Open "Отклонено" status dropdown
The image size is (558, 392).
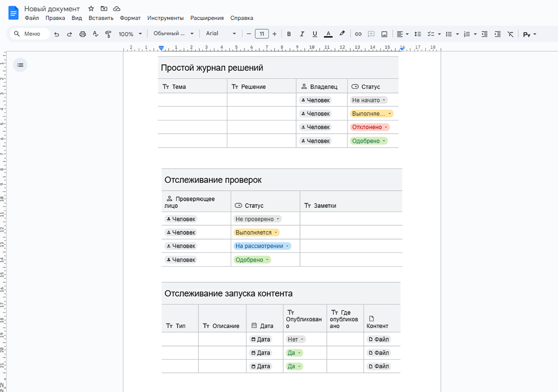[x=370, y=127]
